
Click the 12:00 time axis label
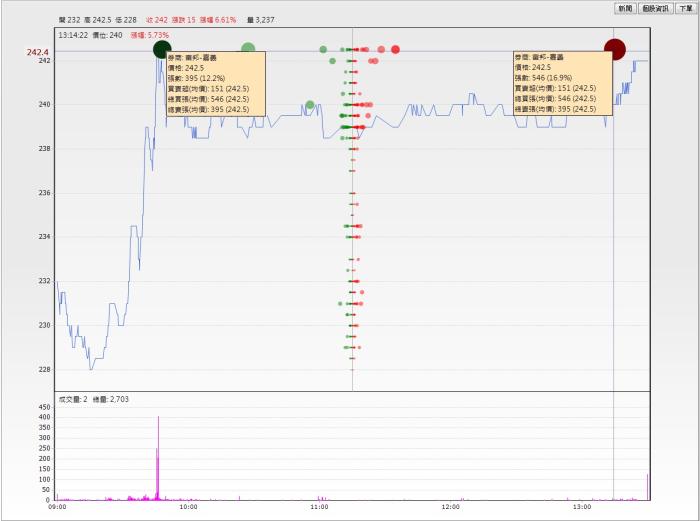450,507
